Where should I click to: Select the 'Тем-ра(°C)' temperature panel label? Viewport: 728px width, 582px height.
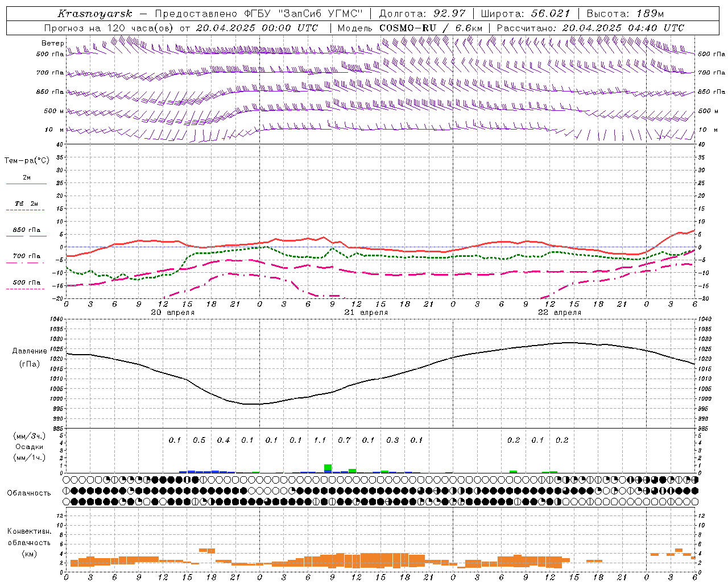click(27, 161)
